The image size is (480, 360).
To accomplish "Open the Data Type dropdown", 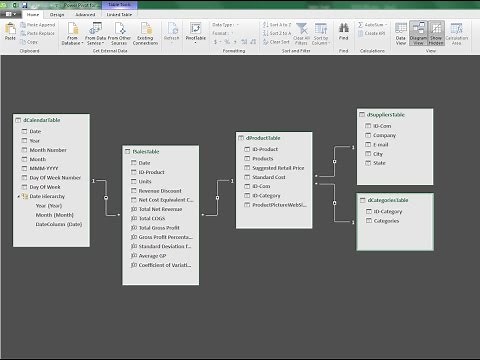I will click(x=226, y=25).
